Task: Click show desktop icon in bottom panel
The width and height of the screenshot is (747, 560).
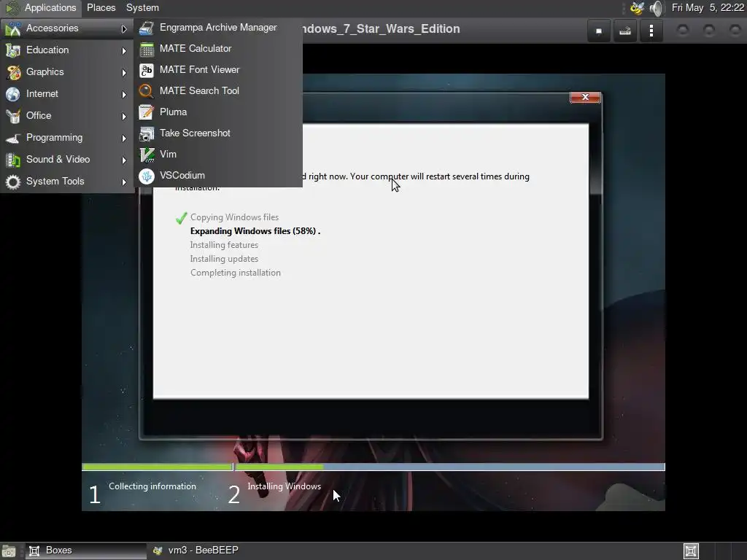Action: click(9, 551)
